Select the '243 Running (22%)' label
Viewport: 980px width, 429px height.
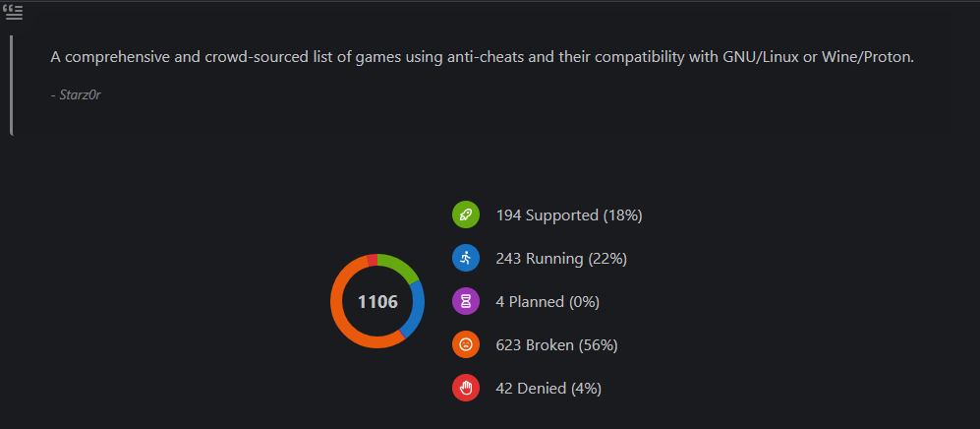(561, 259)
